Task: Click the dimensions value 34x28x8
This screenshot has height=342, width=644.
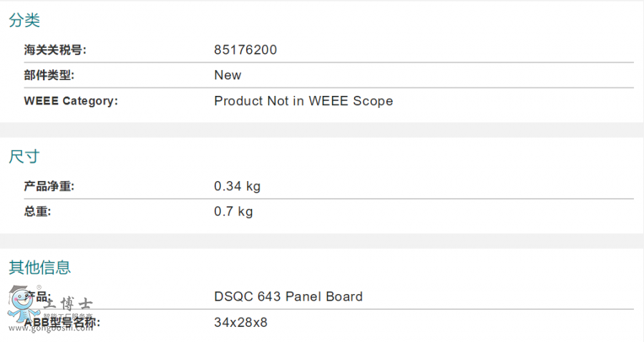Action: point(240,323)
